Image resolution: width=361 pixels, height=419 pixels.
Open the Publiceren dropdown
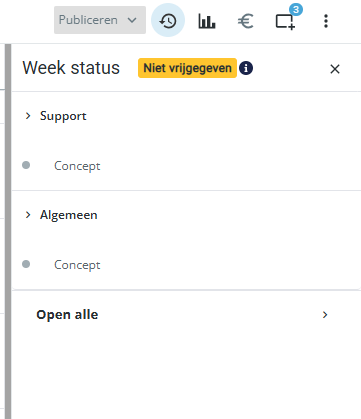100,20
